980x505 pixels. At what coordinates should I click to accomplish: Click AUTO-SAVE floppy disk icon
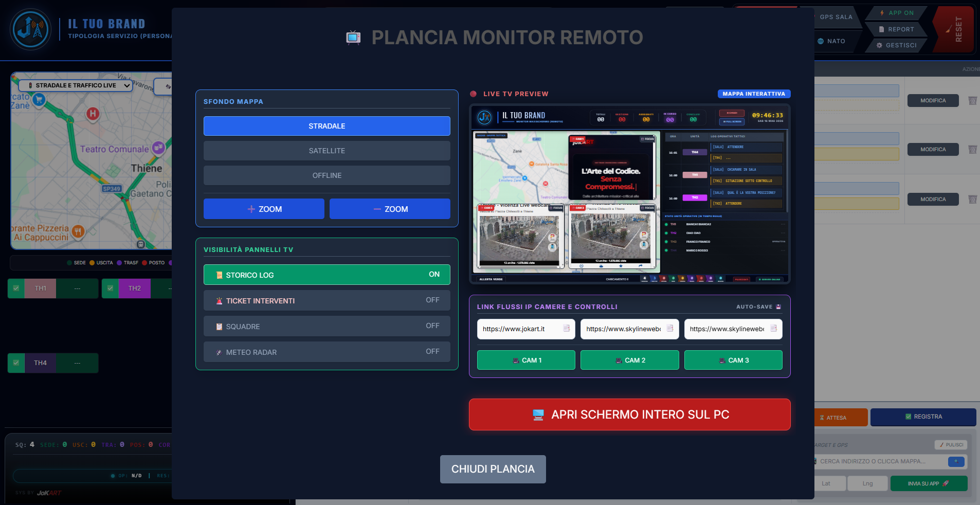point(778,306)
